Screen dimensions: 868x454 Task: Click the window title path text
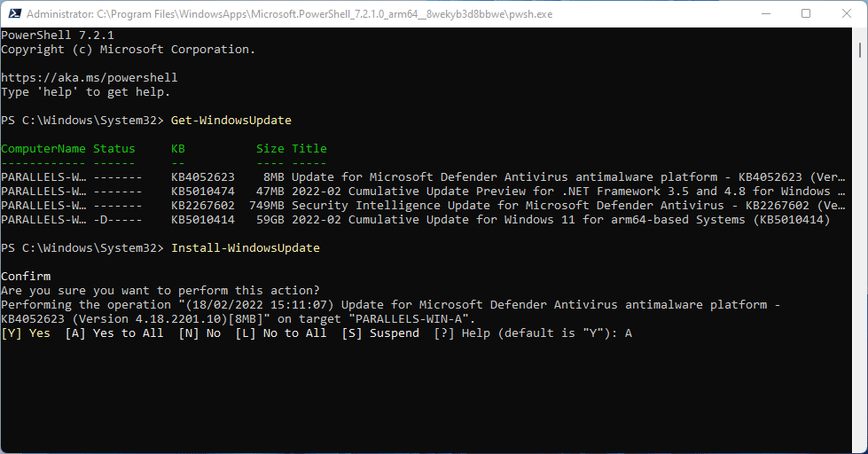point(290,14)
